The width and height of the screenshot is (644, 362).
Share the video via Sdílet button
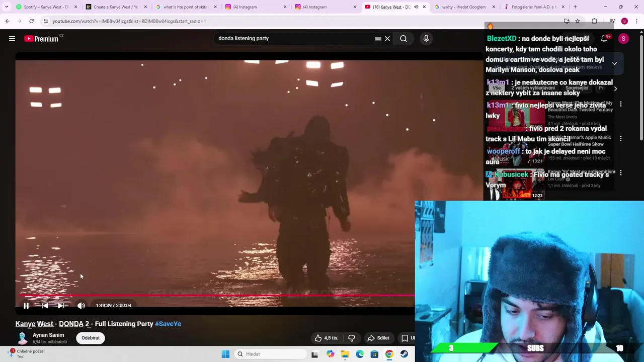point(378,338)
